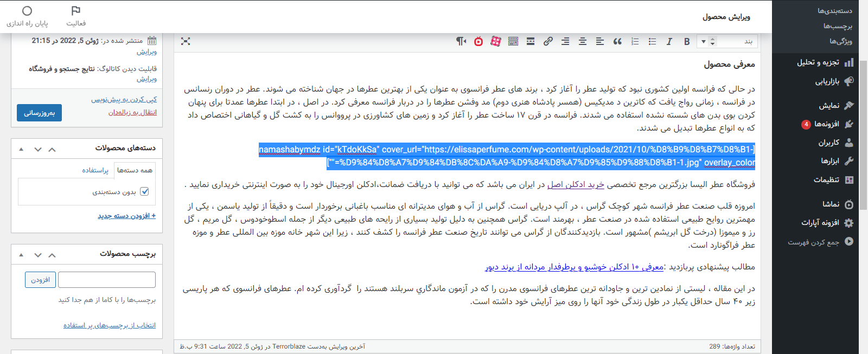868x354 pixels.
Task: Align text to the left
Action: click(x=600, y=42)
